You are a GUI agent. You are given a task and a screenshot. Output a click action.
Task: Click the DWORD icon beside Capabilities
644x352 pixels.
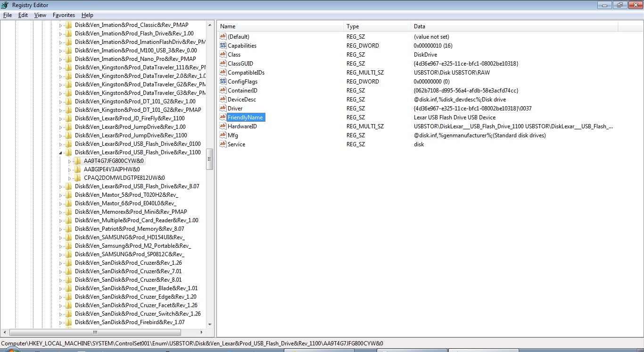tap(223, 46)
